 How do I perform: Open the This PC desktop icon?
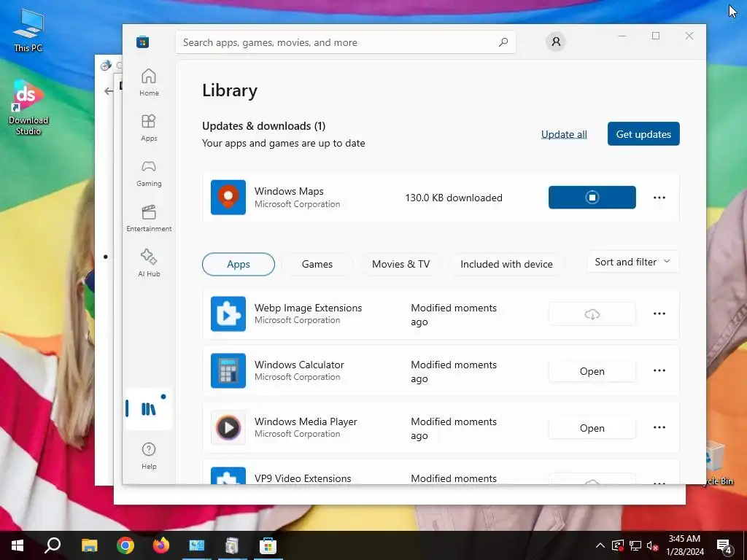pyautogui.click(x=28, y=30)
